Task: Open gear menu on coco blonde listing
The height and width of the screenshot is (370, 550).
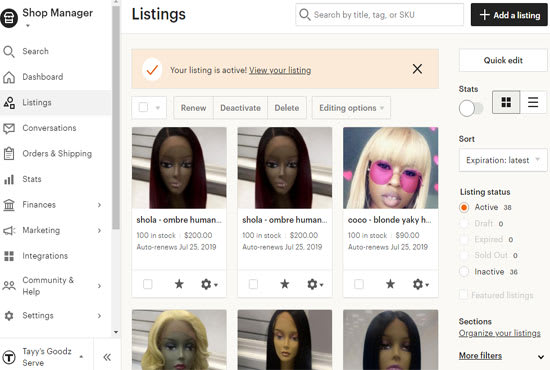Action: tap(421, 284)
